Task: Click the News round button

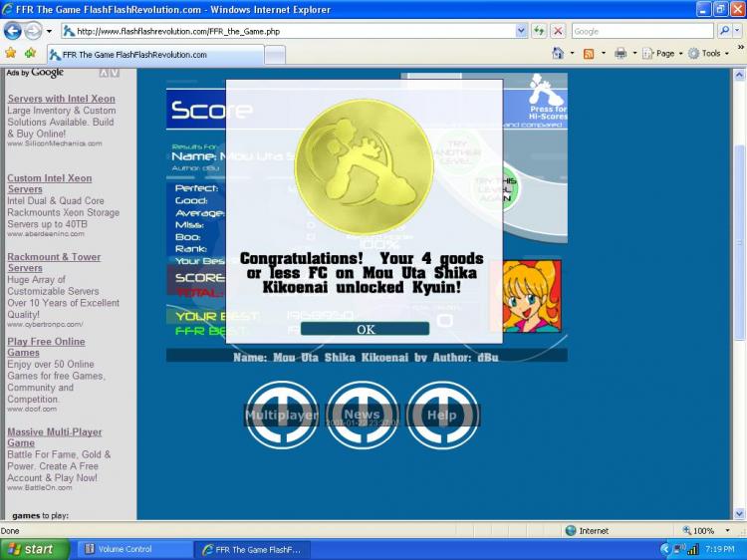Action: click(x=363, y=416)
